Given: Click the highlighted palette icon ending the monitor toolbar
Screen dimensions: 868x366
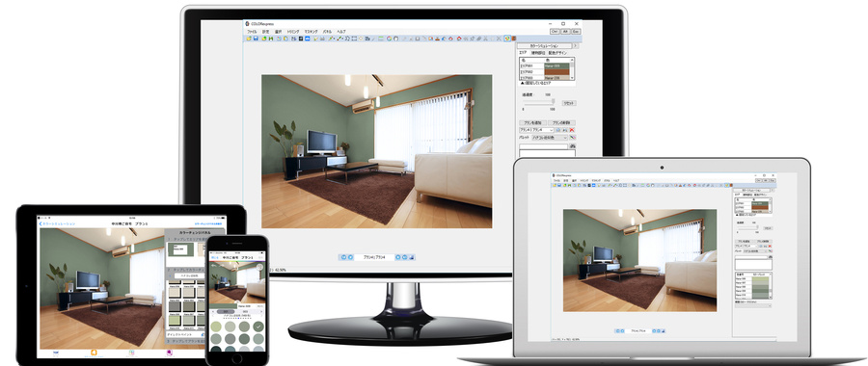Looking at the screenshot, I should coord(506,39).
